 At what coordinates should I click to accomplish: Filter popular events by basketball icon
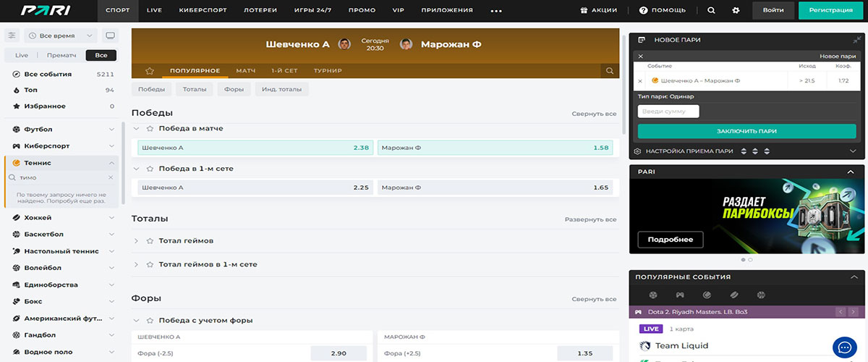pos(760,295)
